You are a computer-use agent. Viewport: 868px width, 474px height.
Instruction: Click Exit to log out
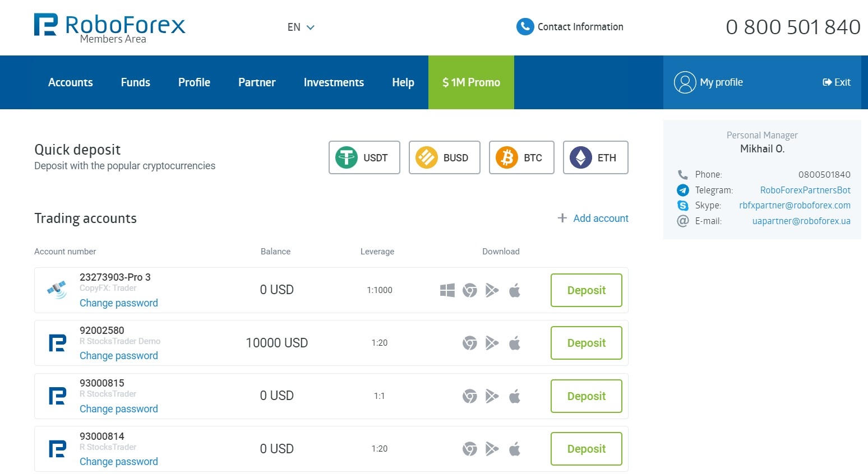837,82
